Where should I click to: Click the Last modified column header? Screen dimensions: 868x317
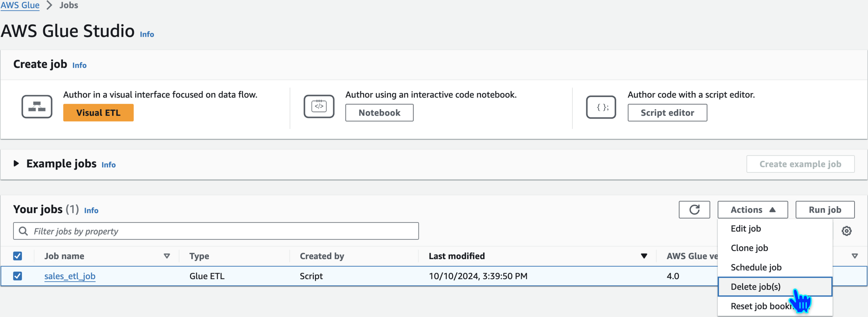(x=457, y=256)
